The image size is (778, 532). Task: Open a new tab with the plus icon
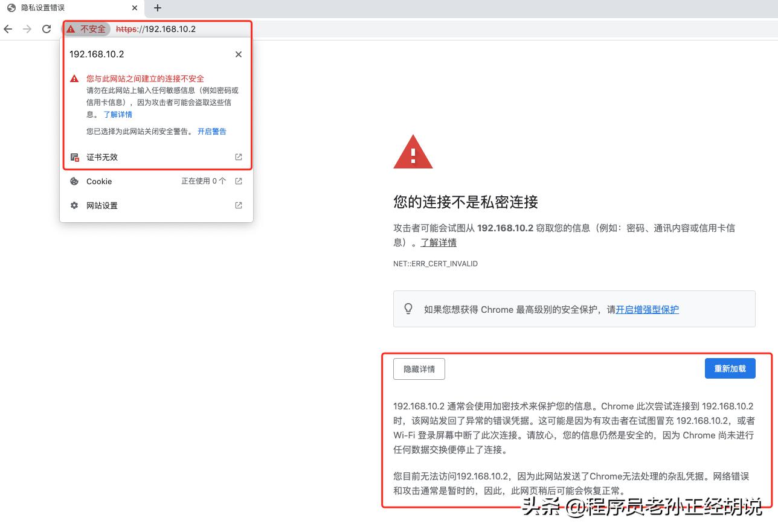(158, 8)
